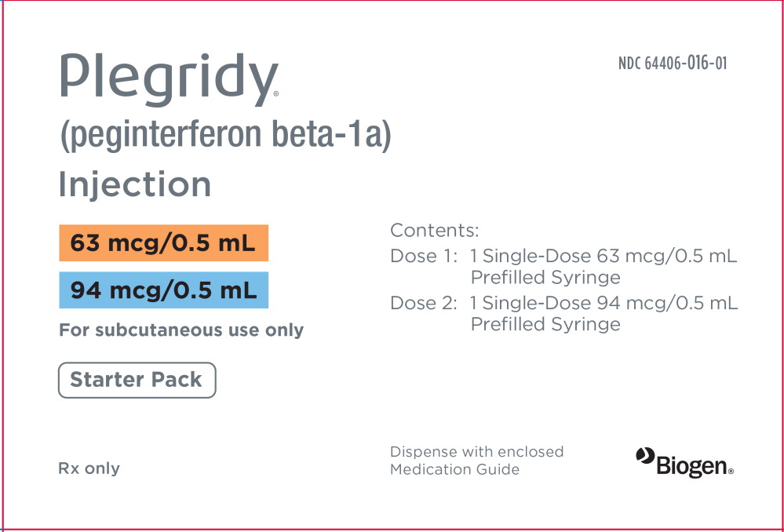Click the 1 Single-Dose 63 mcg contents line

(x=603, y=257)
